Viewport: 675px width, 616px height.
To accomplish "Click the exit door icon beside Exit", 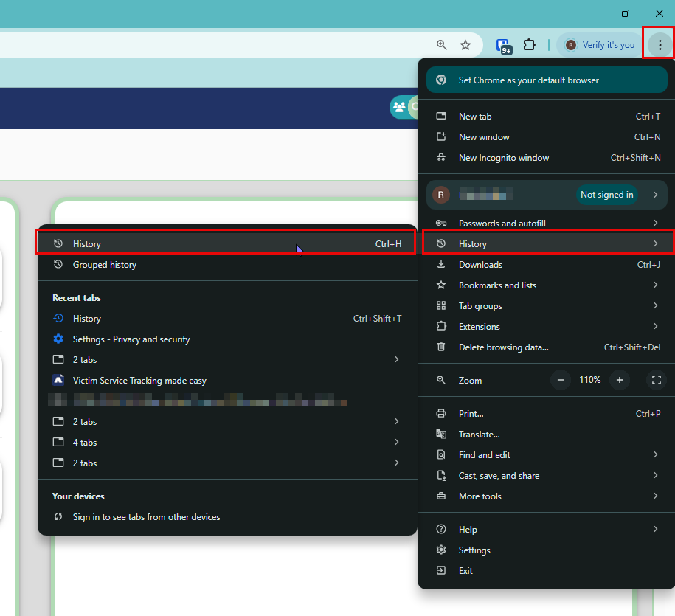I will (441, 570).
